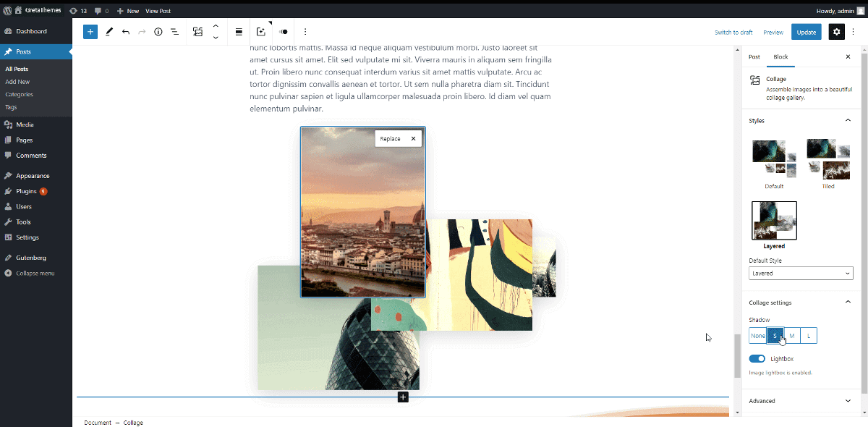Click the WordPress logo
868x427 pixels.
(7, 11)
